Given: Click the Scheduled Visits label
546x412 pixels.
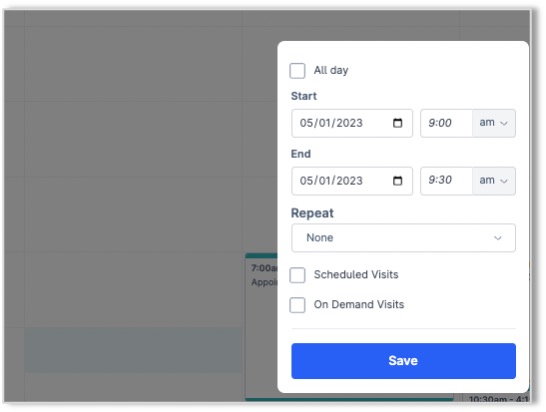Looking at the screenshot, I should 356,274.
